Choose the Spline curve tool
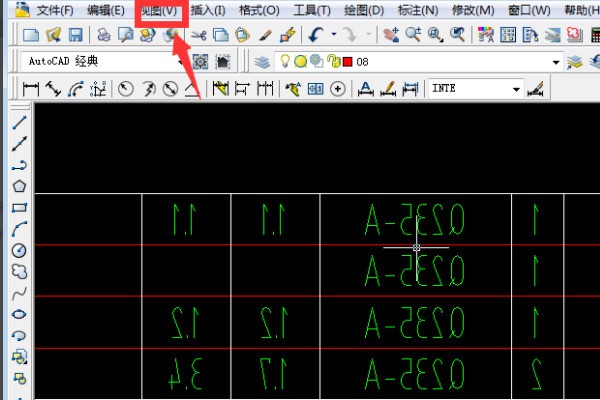Screen dimensions: 600x400 18,293
